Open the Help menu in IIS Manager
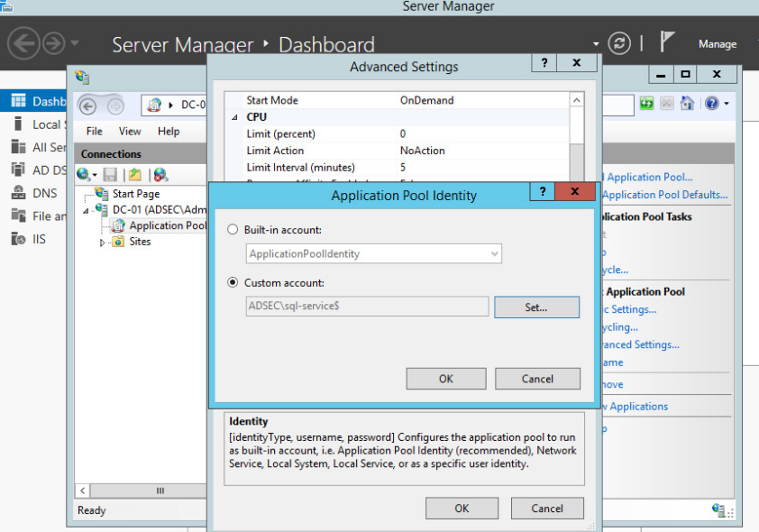Viewport: 759px width, 532px height. [x=169, y=131]
